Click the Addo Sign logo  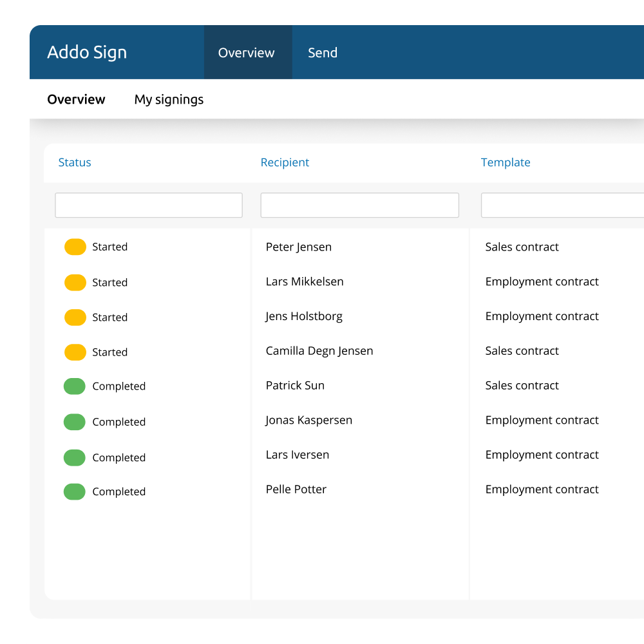(x=86, y=52)
